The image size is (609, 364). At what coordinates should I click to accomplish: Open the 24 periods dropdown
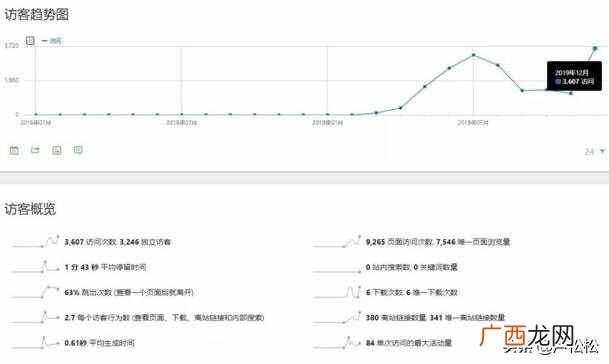pyautogui.click(x=595, y=152)
